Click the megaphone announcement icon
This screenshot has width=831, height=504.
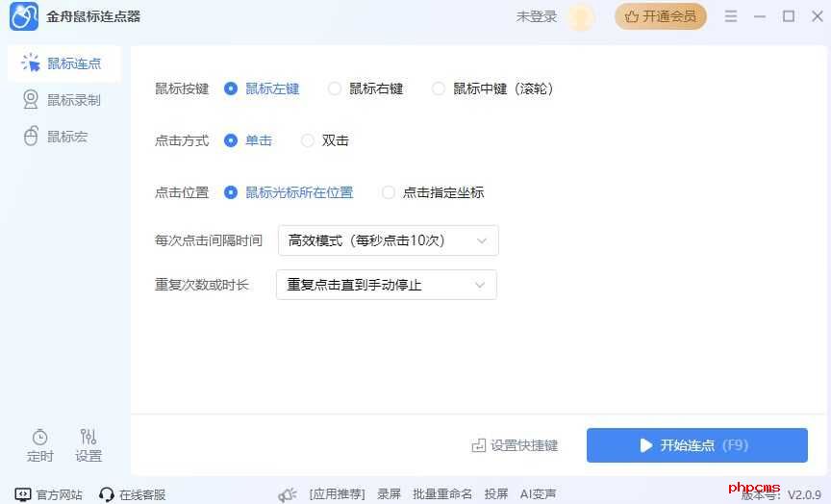[x=288, y=494]
